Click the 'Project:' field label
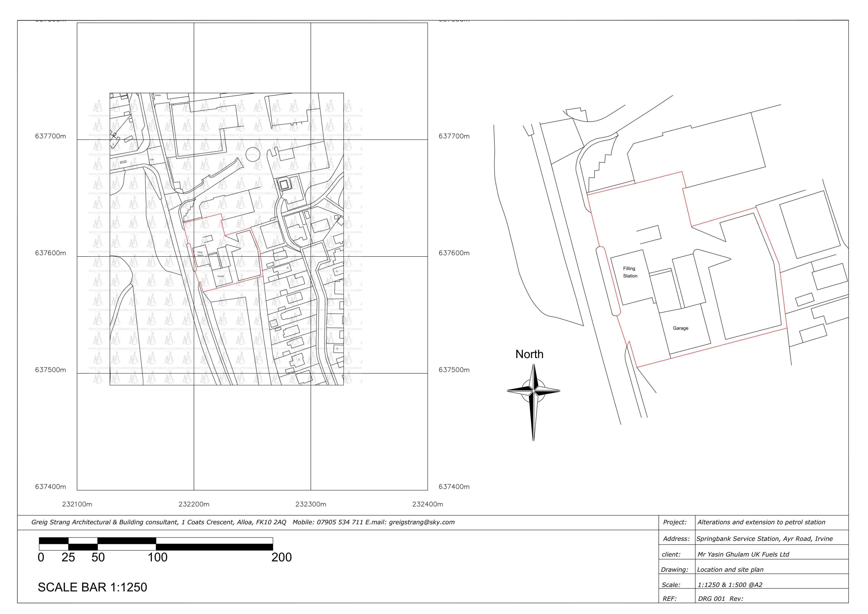The width and height of the screenshot is (868, 614). (675, 522)
